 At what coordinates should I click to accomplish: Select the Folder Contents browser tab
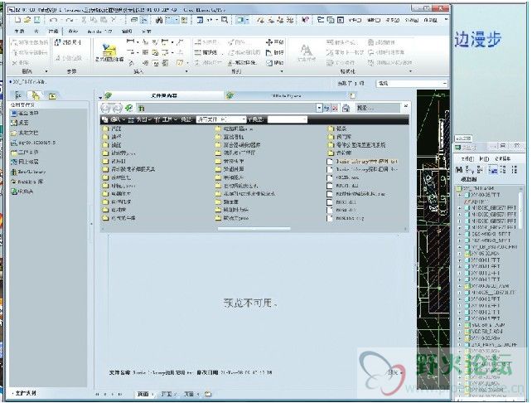tap(163, 95)
